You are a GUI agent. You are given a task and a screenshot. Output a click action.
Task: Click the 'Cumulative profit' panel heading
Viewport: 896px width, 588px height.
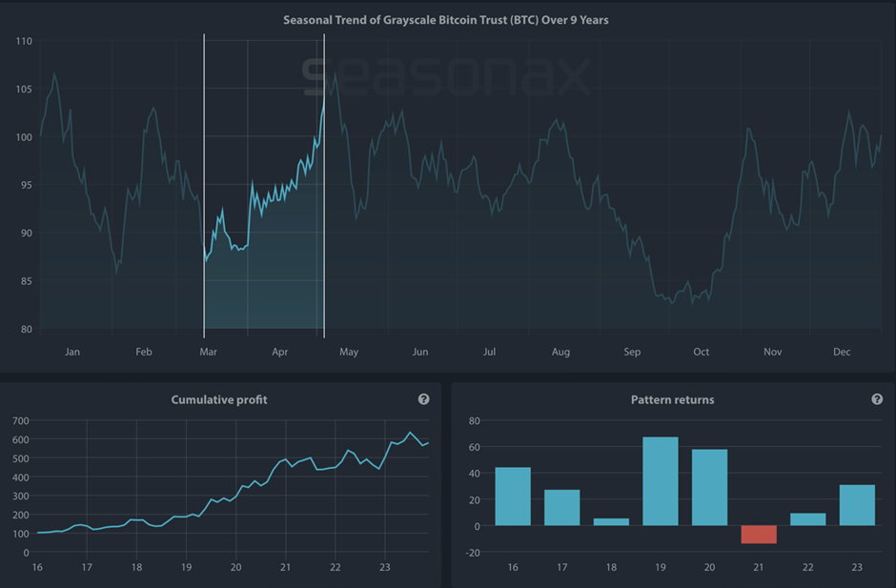(x=219, y=399)
